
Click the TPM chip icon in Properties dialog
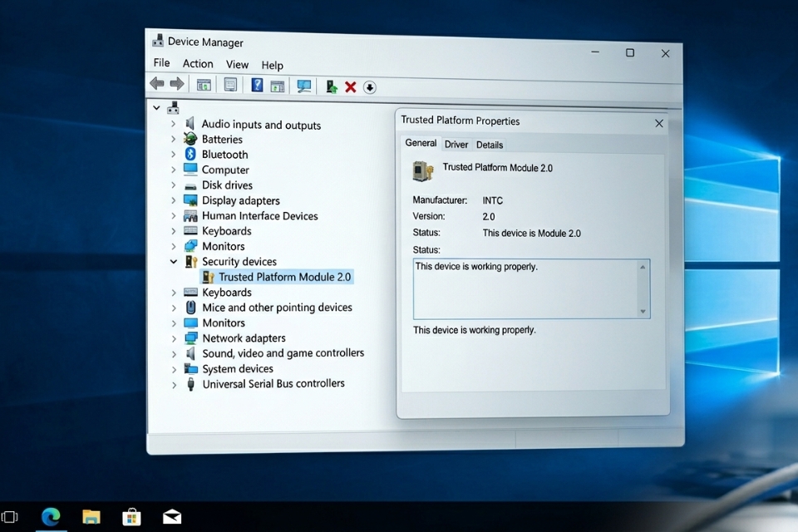422,171
